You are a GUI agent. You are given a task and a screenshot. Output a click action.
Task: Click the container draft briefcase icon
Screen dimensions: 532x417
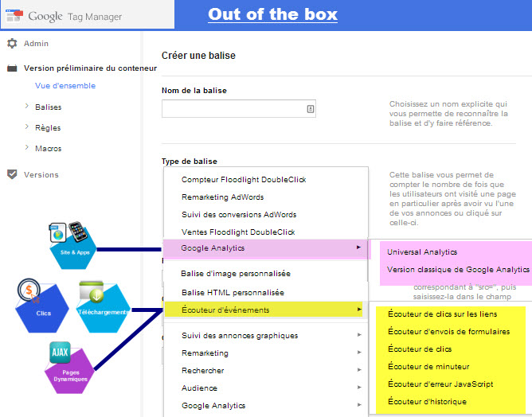tap(12, 68)
